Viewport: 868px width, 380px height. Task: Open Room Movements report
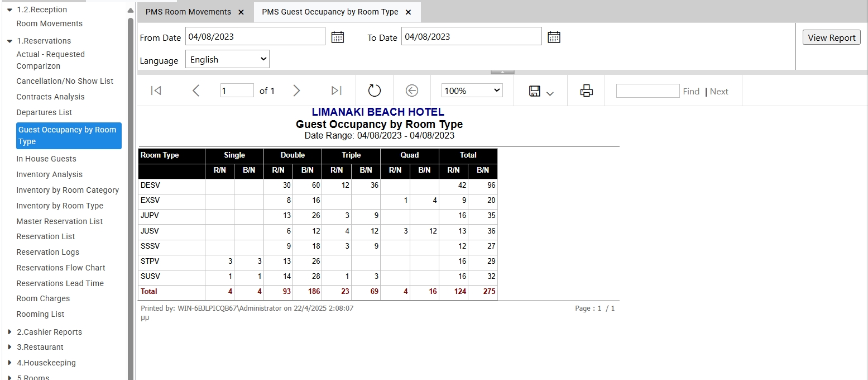pos(50,23)
